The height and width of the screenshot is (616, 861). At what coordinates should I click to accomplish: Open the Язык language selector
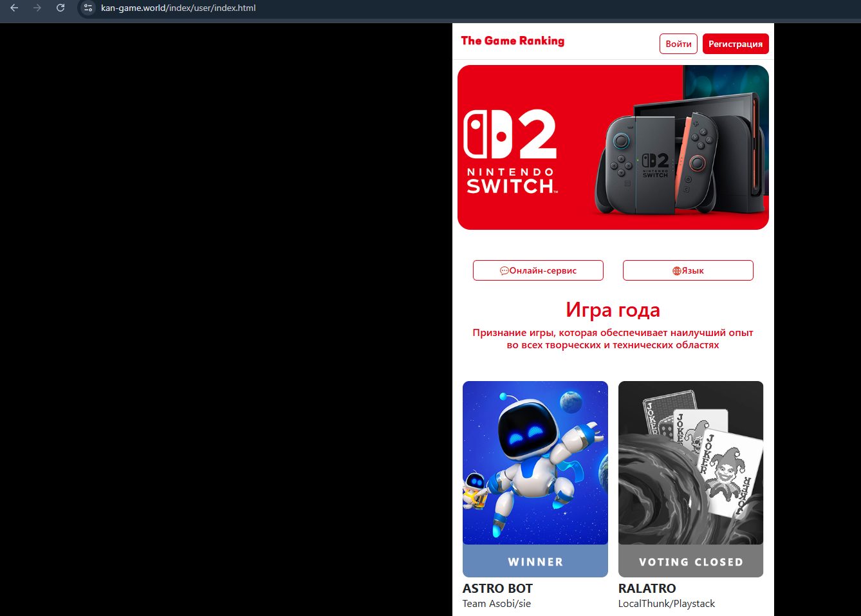[x=688, y=270]
